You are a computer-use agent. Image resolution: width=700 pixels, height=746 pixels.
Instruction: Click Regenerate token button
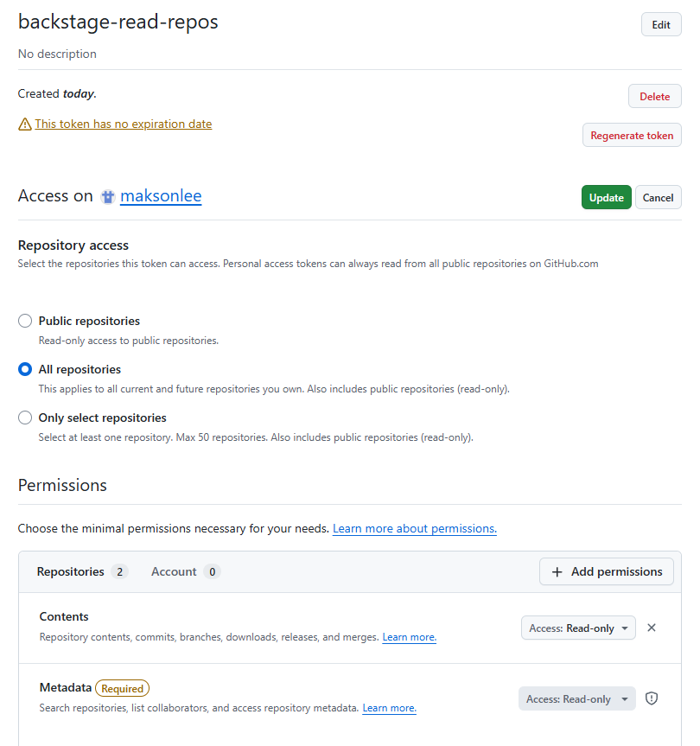click(632, 136)
